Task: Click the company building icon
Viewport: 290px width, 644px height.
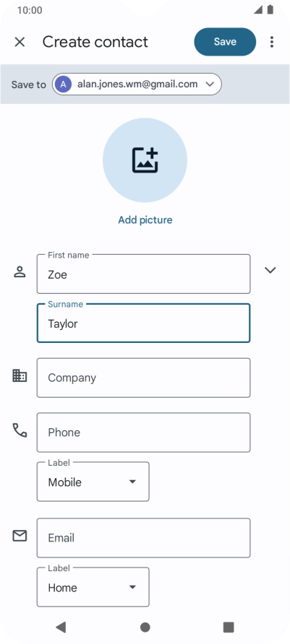Action: coord(20,376)
